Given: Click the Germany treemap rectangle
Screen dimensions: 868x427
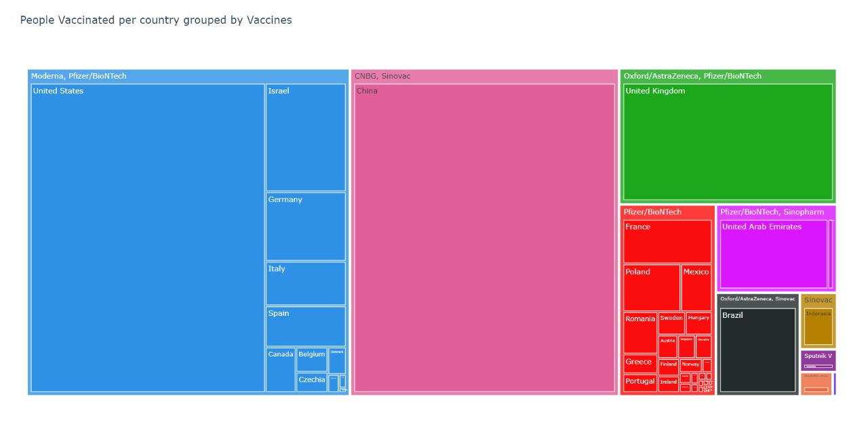Looking at the screenshot, I should coord(306,226).
